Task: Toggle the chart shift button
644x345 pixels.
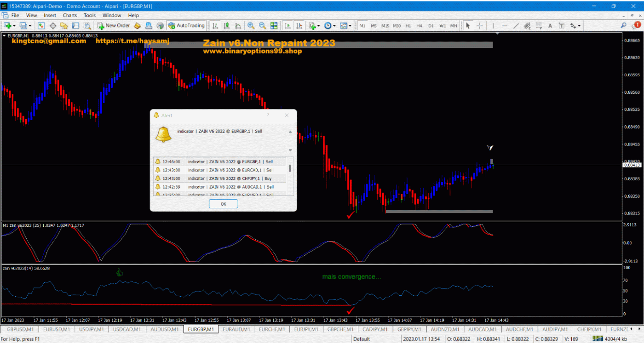Action: pyautogui.click(x=299, y=26)
